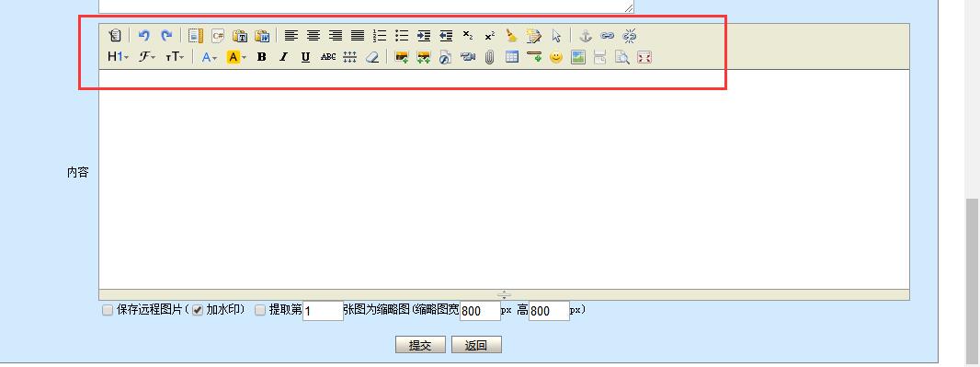
Task: Open the H1 heading format dropdown
Action: (x=118, y=57)
